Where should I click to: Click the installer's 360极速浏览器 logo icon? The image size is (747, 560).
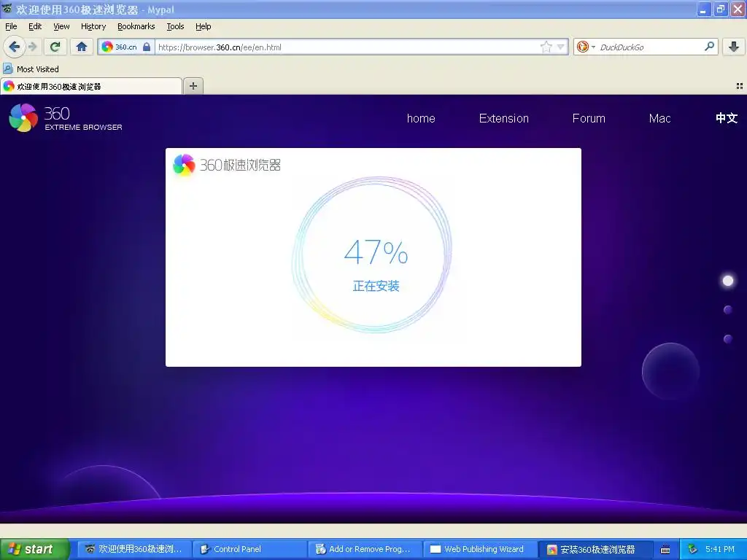pos(184,166)
